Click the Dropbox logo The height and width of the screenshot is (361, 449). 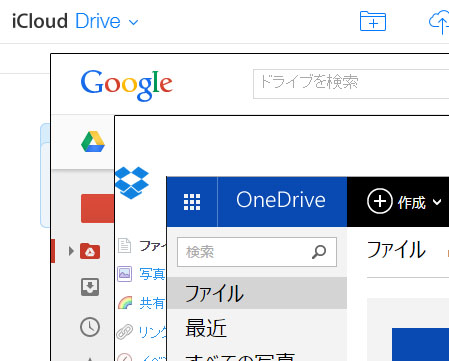pyautogui.click(x=132, y=183)
